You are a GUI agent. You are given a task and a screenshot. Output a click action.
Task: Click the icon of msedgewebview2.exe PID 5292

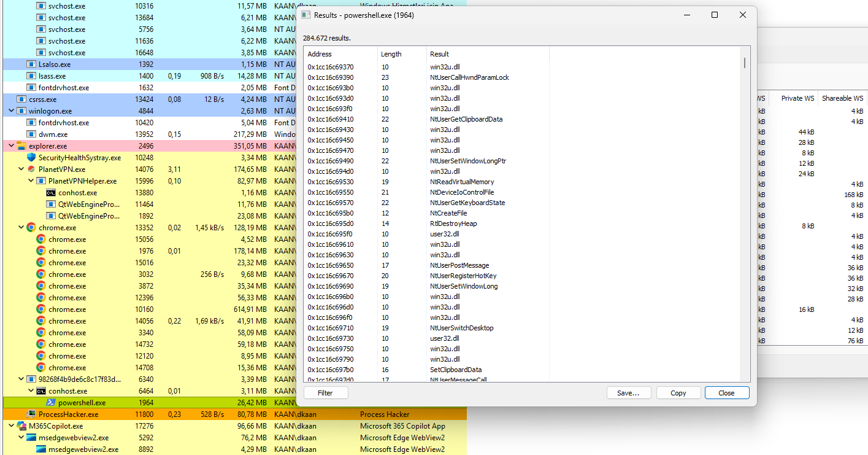pyautogui.click(x=31, y=438)
